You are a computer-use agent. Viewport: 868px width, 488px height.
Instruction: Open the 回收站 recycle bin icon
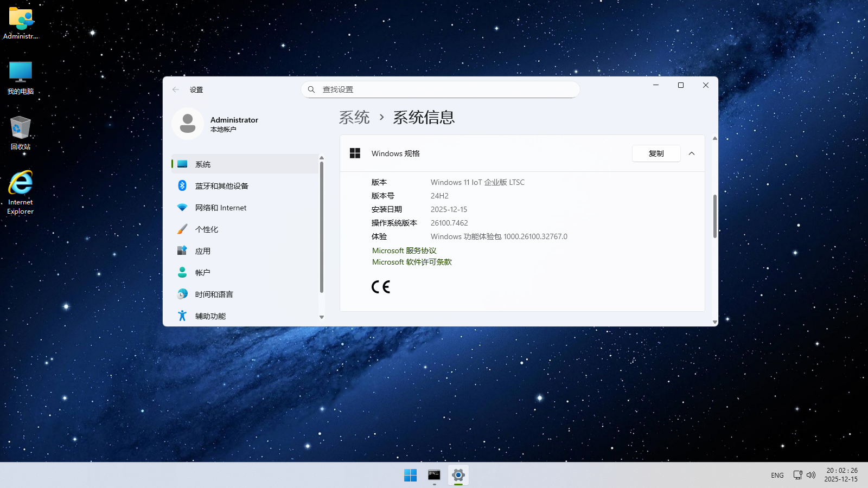click(21, 133)
